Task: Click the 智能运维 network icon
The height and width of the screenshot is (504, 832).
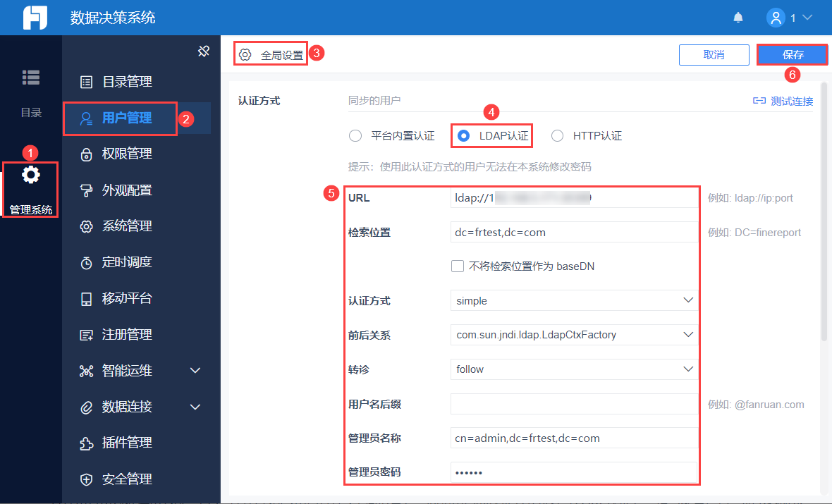Action: pyautogui.click(x=86, y=371)
